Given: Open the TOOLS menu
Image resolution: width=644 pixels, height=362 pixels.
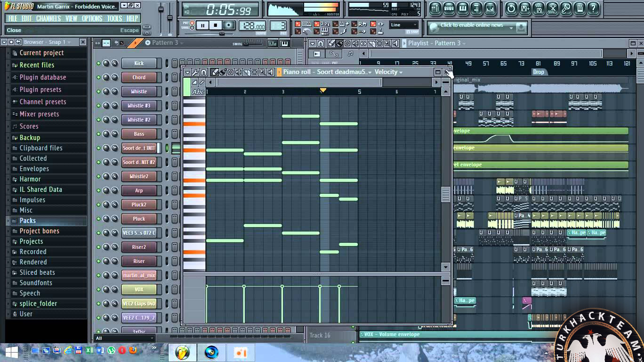Looking at the screenshot, I should [x=114, y=18].
